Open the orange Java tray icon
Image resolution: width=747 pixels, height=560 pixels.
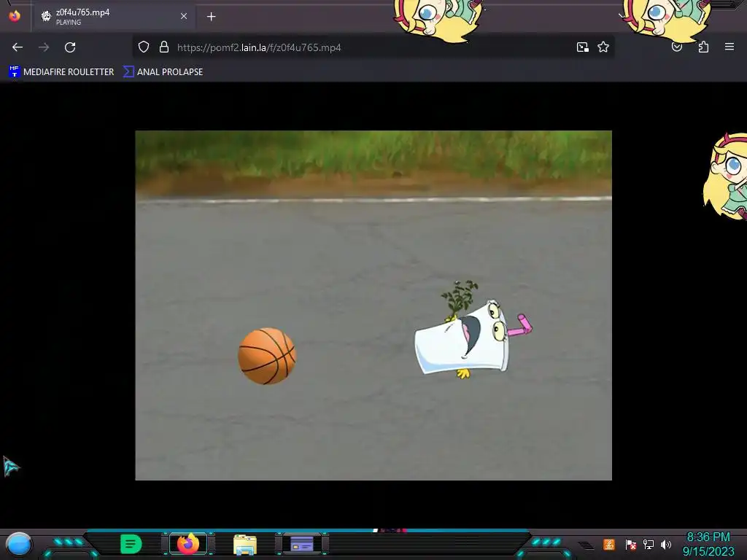click(x=609, y=544)
